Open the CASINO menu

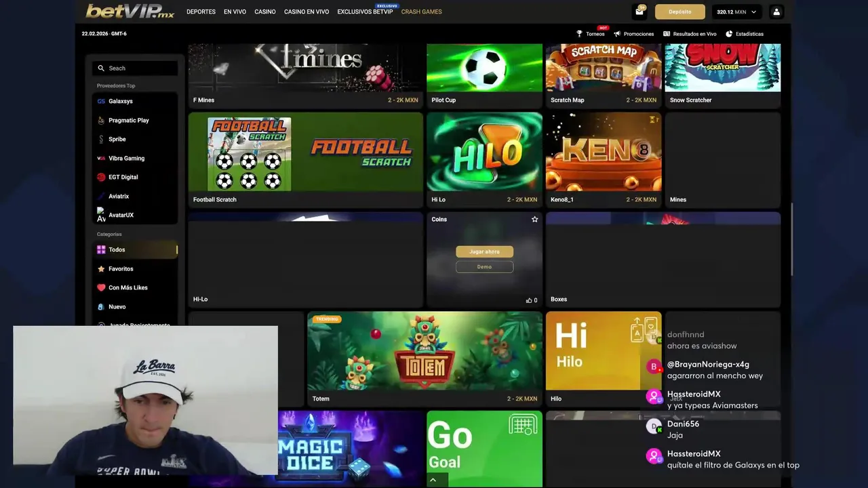(265, 12)
